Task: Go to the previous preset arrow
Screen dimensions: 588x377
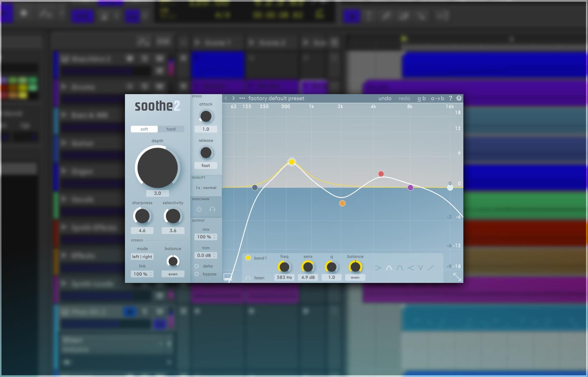Action: click(x=226, y=98)
